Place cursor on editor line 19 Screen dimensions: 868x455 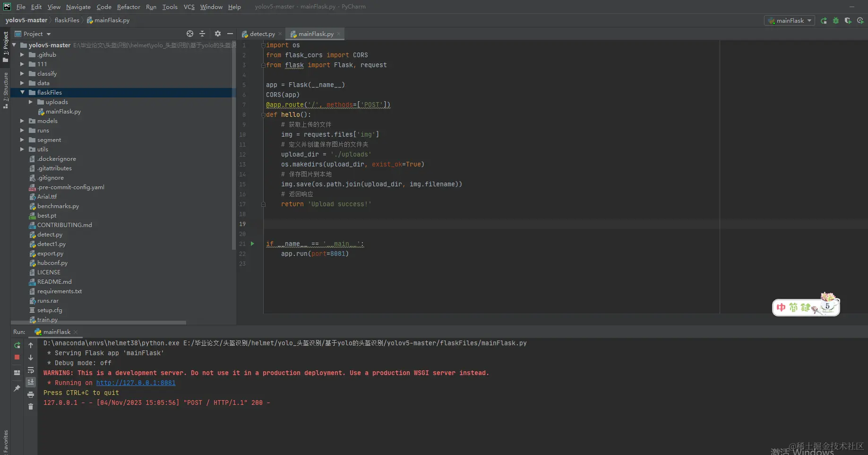pos(491,224)
